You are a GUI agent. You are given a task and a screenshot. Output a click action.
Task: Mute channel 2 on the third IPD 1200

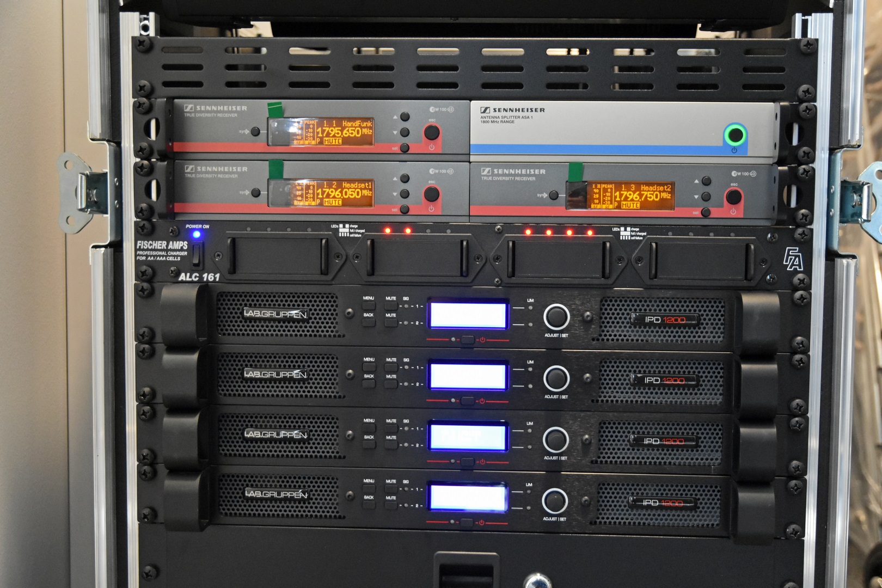[391, 445]
